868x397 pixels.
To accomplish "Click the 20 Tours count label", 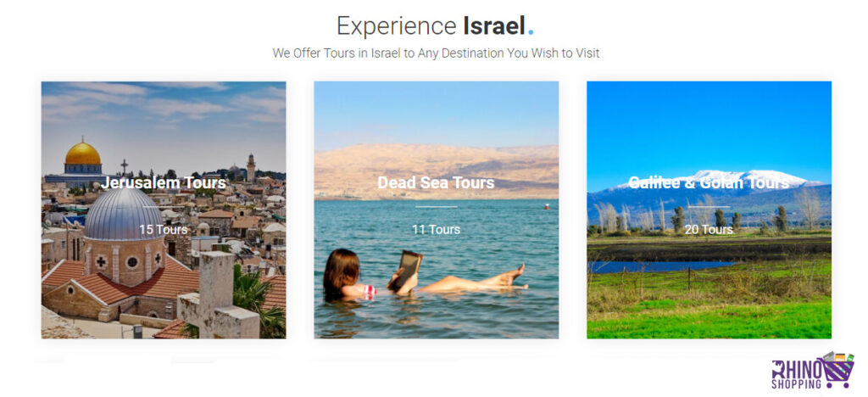I will click(x=709, y=229).
